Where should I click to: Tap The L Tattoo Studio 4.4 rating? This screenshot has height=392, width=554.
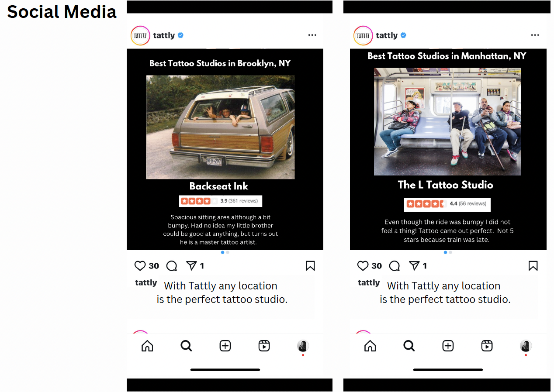pos(447,204)
